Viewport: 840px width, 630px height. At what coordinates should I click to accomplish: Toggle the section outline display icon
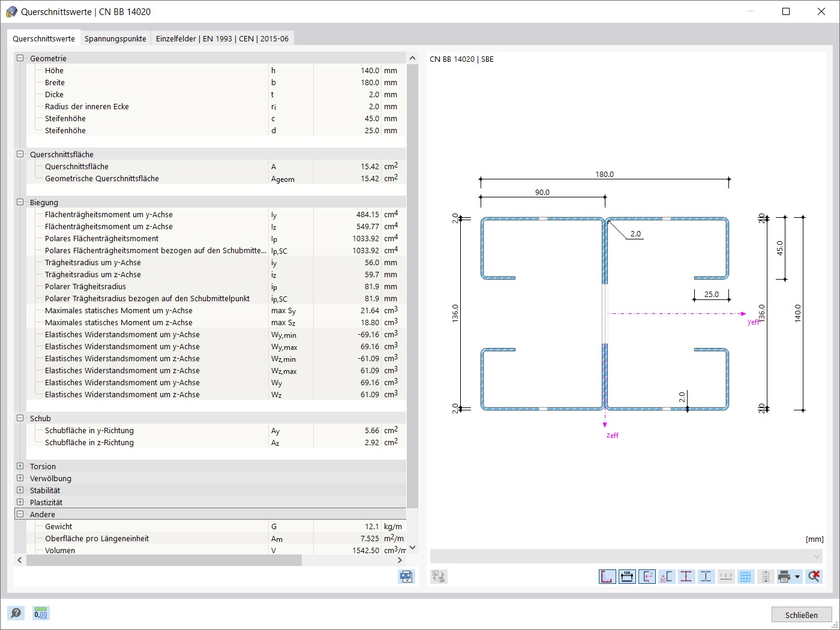pos(607,577)
